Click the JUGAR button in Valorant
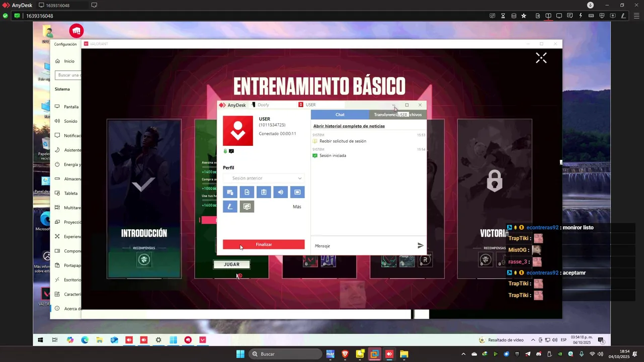Viewport: 644px width, 362px height. [x=231, y=264]
